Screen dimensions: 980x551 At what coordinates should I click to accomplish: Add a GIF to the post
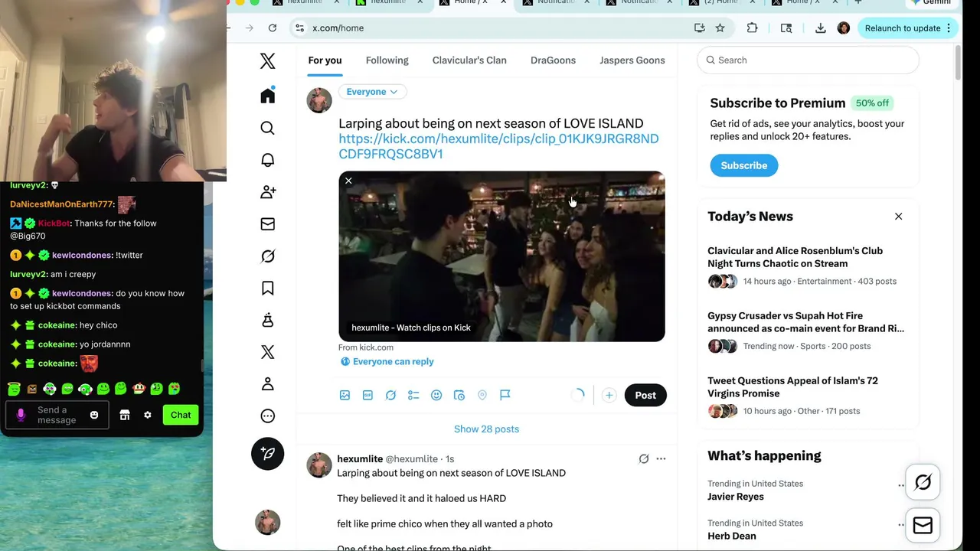[367, 395]
